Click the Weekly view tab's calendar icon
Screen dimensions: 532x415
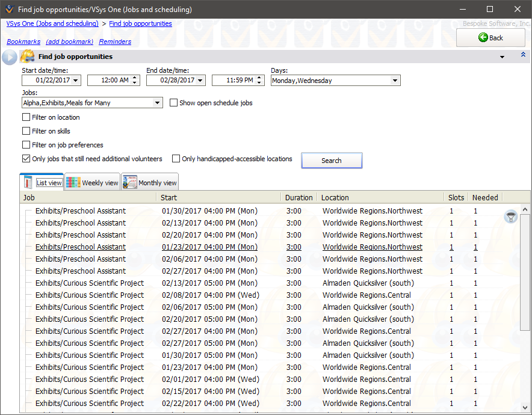(x=72, y=181)
